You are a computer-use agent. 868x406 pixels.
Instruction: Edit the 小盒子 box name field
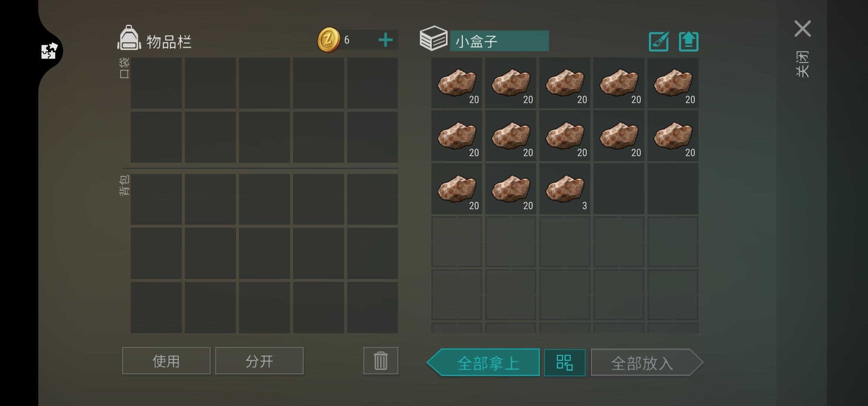click(499, 41)
